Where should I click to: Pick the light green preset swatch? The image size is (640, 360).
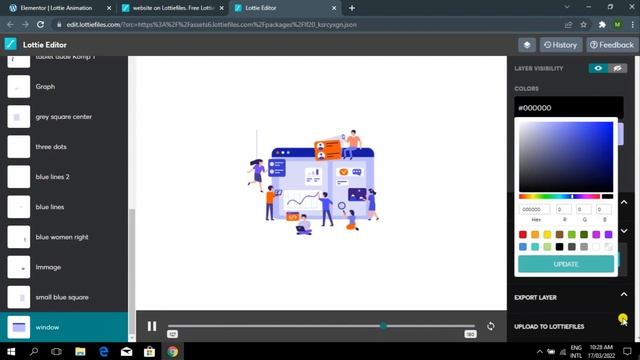click(x=572, y=234)
